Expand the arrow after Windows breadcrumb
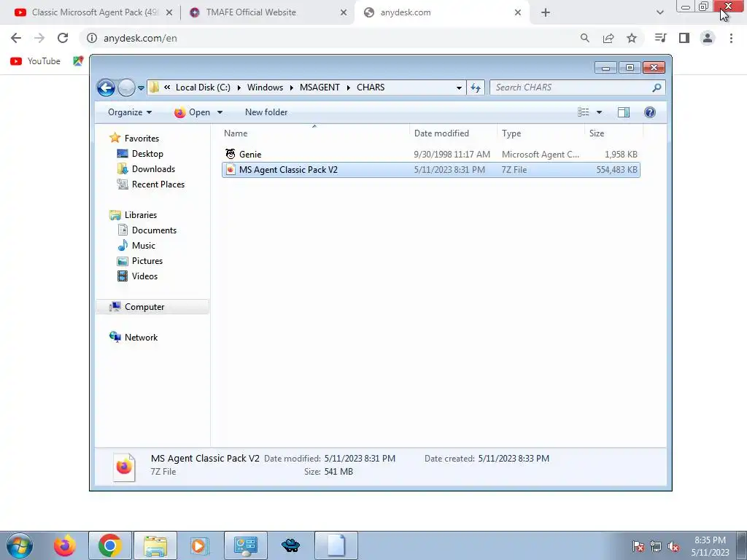Image resolution: width=747 pixels, height=560 pixels. tap(291, 87)
